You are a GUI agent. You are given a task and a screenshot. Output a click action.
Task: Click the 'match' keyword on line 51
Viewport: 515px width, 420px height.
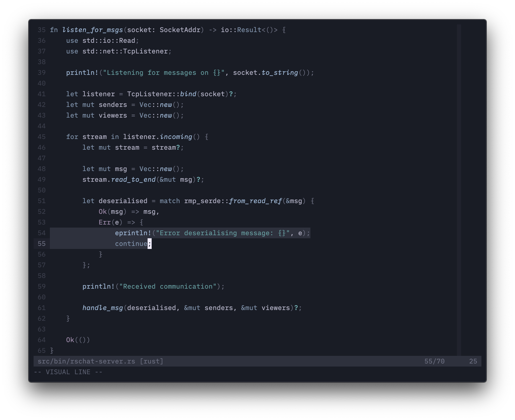click(x=170, y=201)
